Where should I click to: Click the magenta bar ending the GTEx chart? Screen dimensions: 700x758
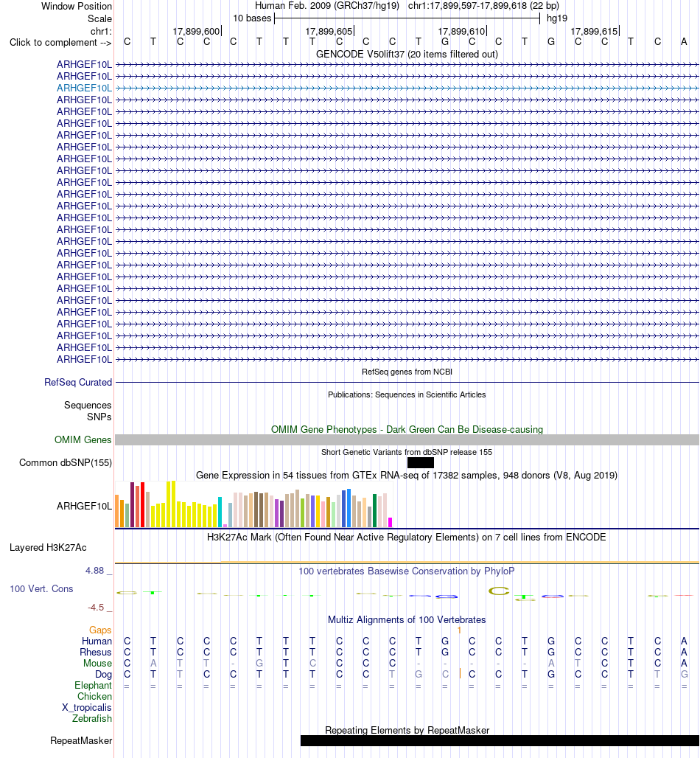(x=391, y=522)
